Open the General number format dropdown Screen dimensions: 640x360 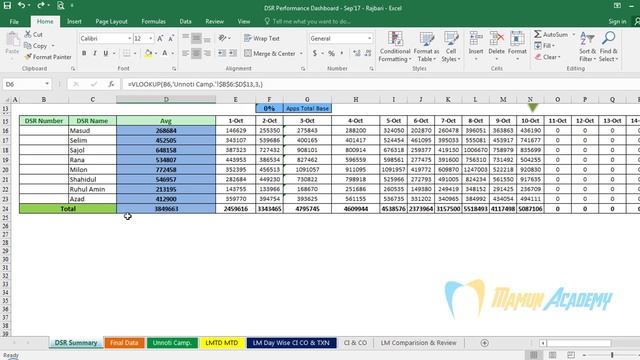(x=369, y=38)
